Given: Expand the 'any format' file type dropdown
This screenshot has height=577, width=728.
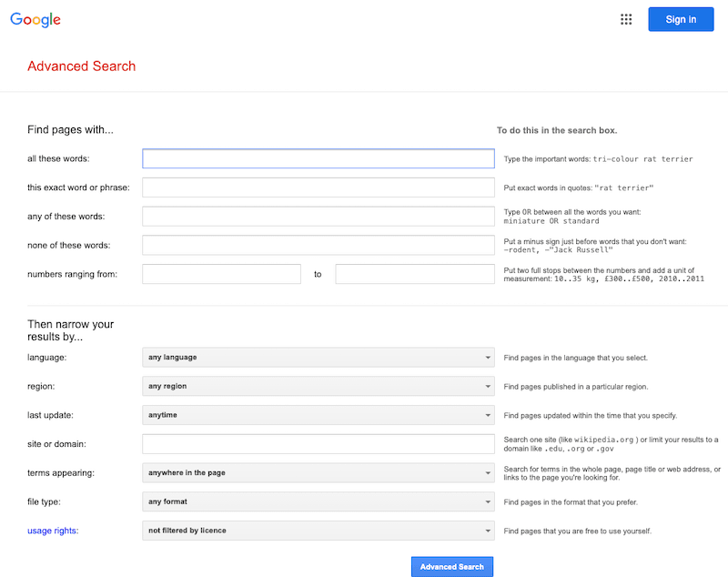Looking at the screenshot, I should (318, 501).
